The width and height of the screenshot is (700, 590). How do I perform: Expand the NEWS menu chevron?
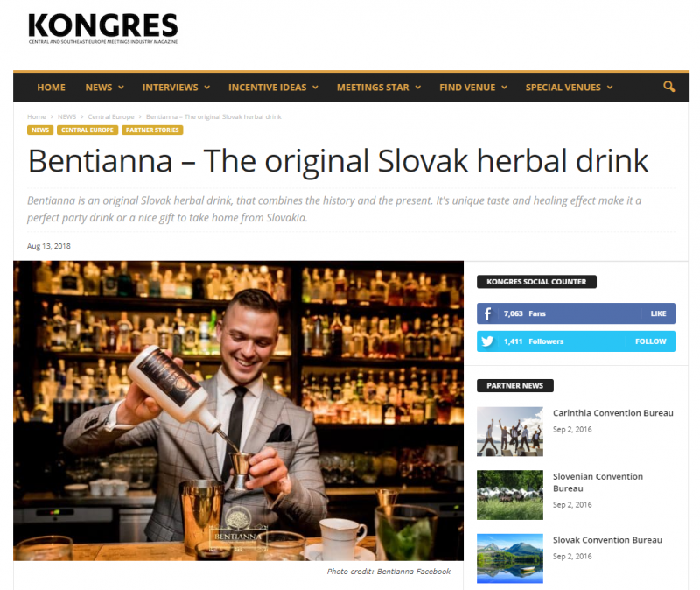click(x=121, y=88)
